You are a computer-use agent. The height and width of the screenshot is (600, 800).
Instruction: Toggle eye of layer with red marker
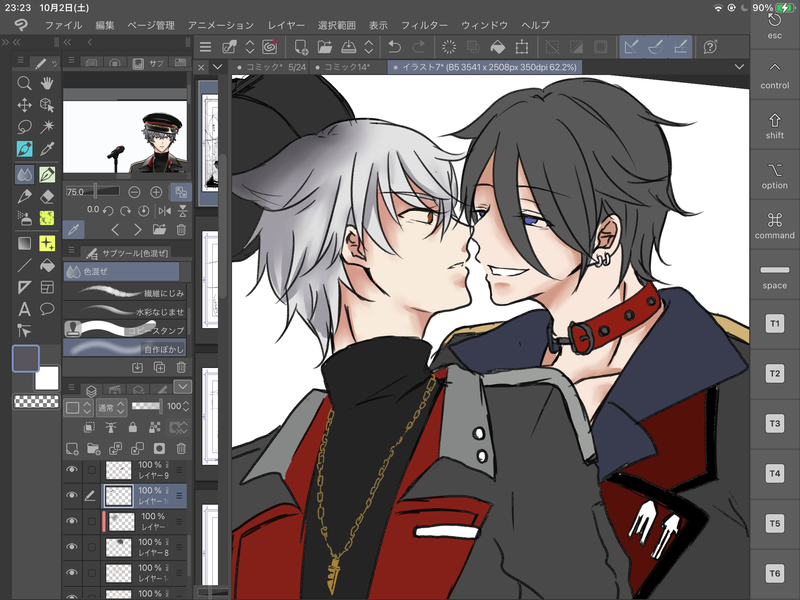72,521
